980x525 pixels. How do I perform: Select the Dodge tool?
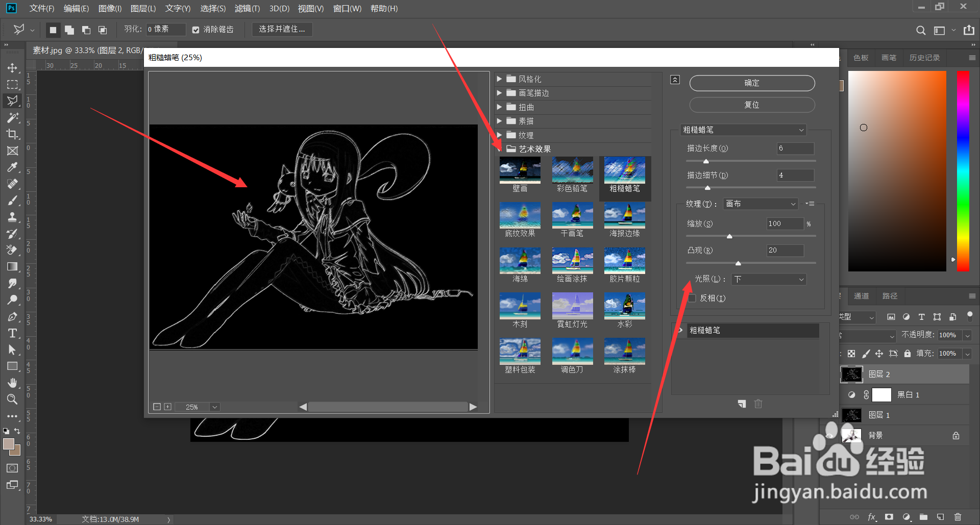pyautogui.click(x=12, y=300)
